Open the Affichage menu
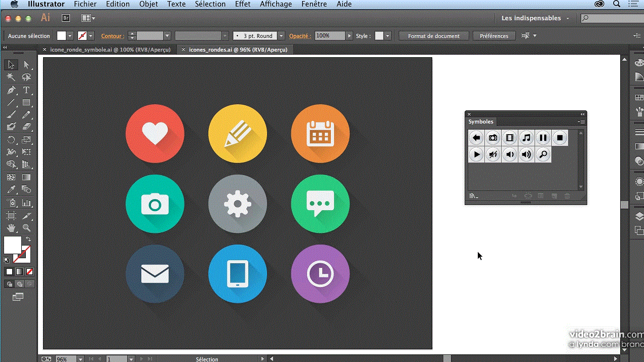The width and height of the screenshot is (644, 362). (276, 4)
